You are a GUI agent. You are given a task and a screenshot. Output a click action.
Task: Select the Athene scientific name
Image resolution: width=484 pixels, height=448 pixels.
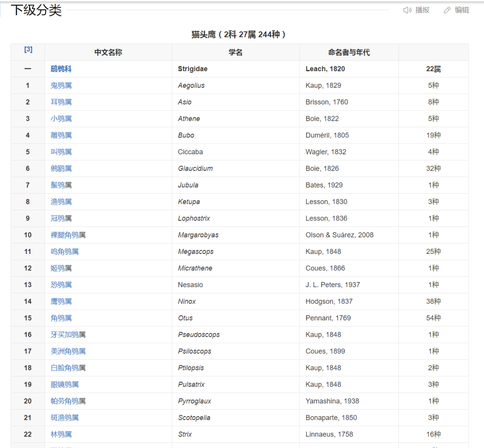tap(189, 119)
